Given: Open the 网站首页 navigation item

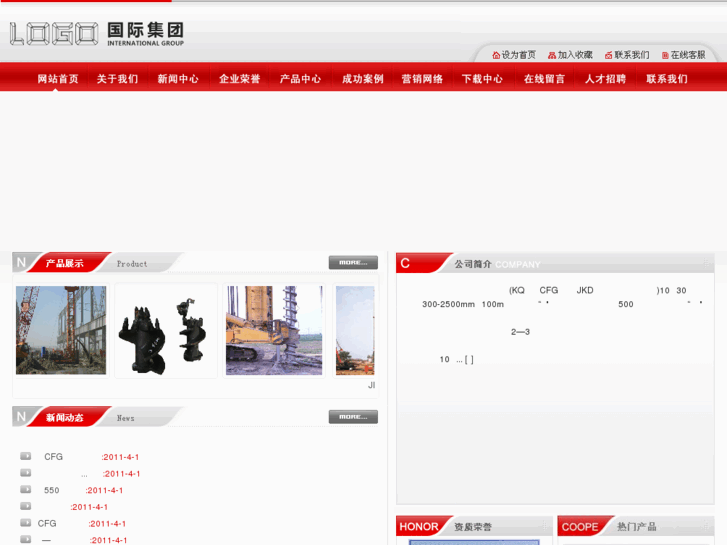Looking at the screenshot, I should [x=58, y=79].
